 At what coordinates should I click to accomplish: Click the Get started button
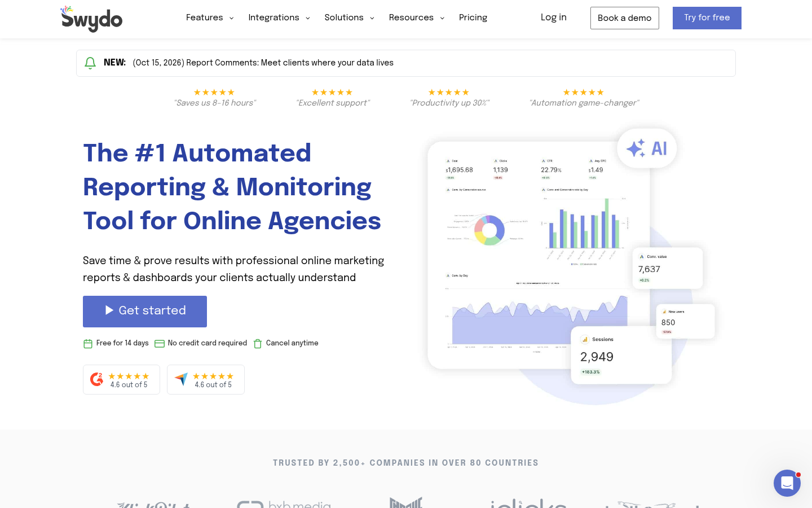(x=145, y=312)
